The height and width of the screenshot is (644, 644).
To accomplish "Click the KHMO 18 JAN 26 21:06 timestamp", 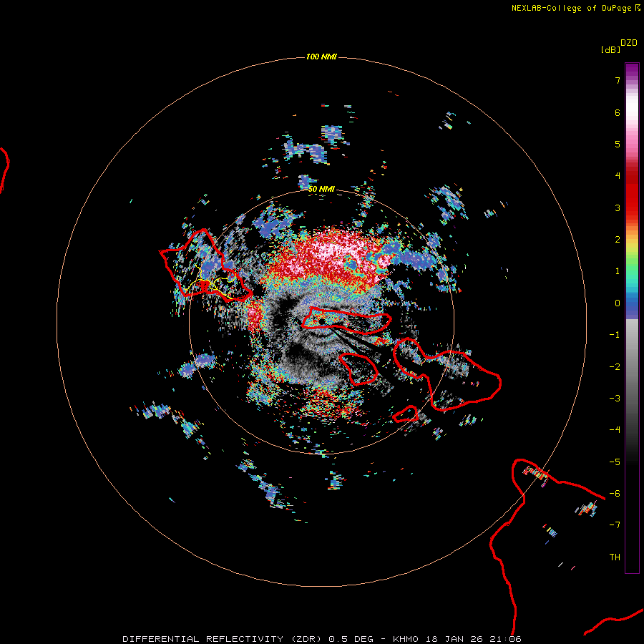I will coord(457,639).
